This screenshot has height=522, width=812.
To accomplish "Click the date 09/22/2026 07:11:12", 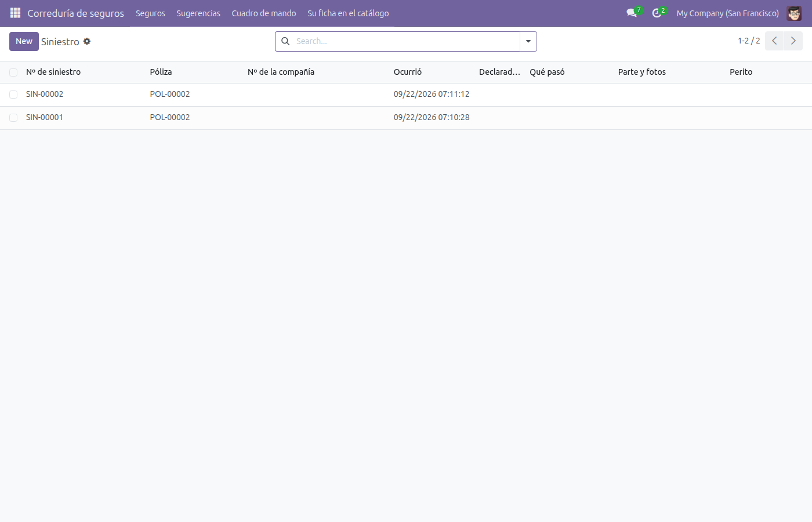I will pos(432,94).
